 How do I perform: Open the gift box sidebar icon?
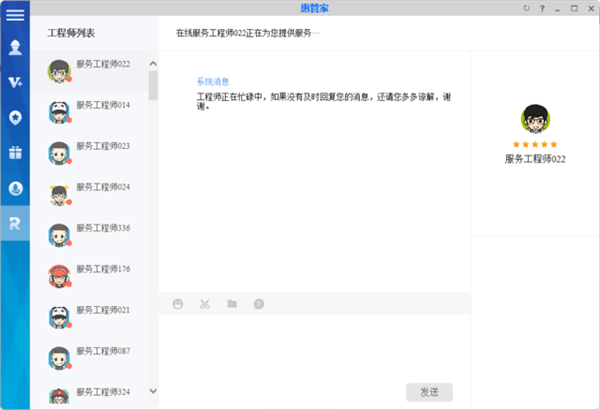coord(15,152)
